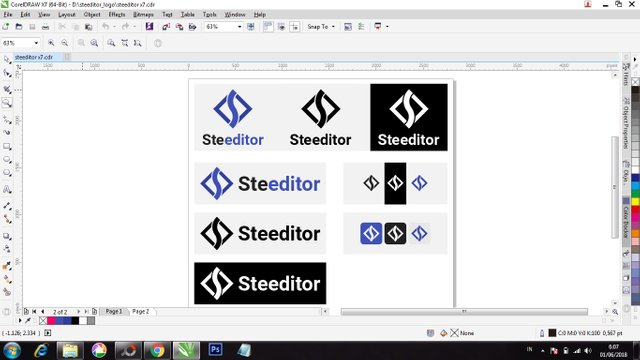Click the Import icon in toolbar

(166, 27)
